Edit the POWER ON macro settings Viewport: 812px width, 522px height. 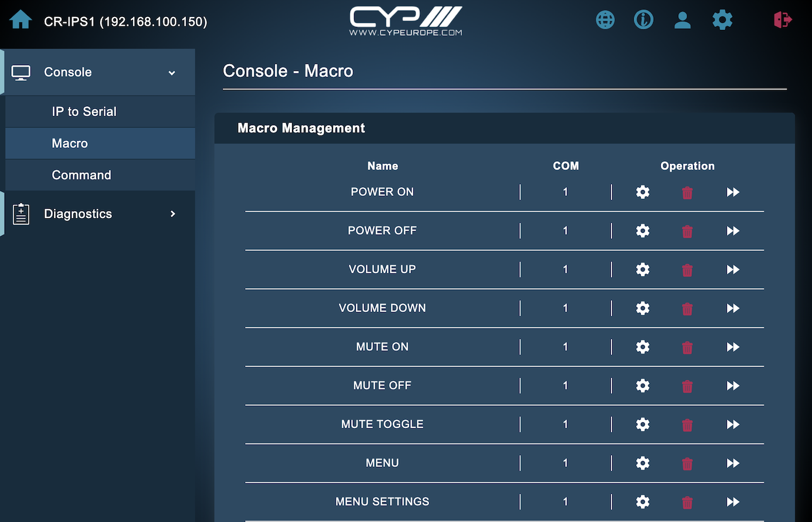tap(643, 192)
